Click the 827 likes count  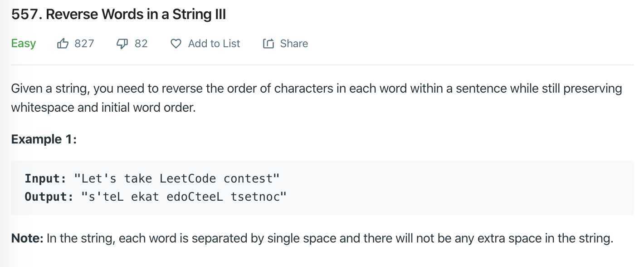pos(84,44)
